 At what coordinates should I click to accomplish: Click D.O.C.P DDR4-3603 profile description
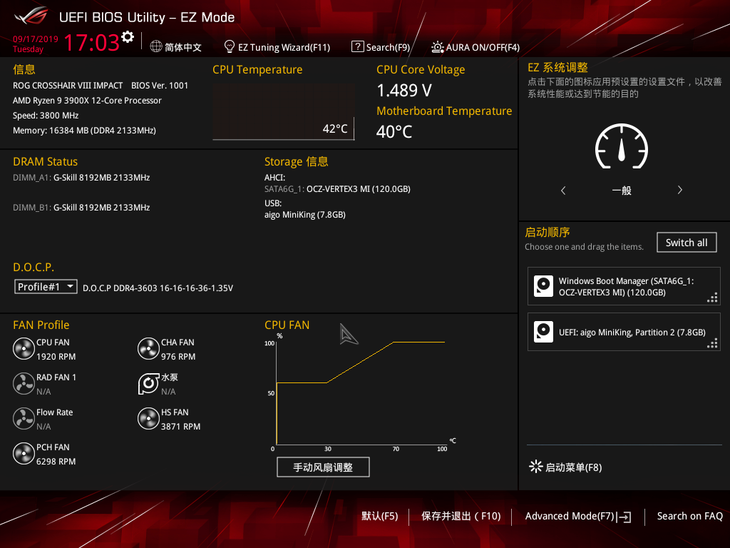point(158,288)
